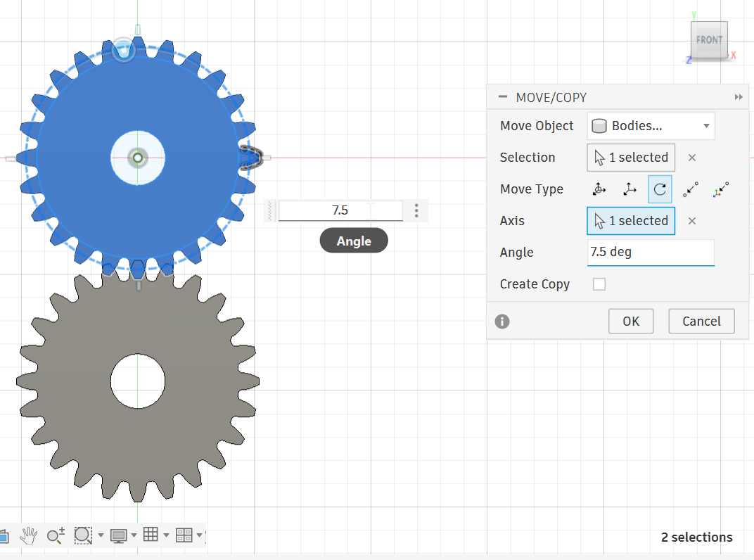Click Selection '1 selected' button
The width and height of the screenshot is (754, 560).
pos(631,158)
